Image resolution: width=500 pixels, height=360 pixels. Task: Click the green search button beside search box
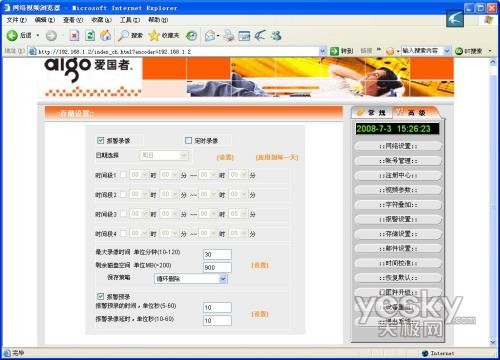(469, 51)
